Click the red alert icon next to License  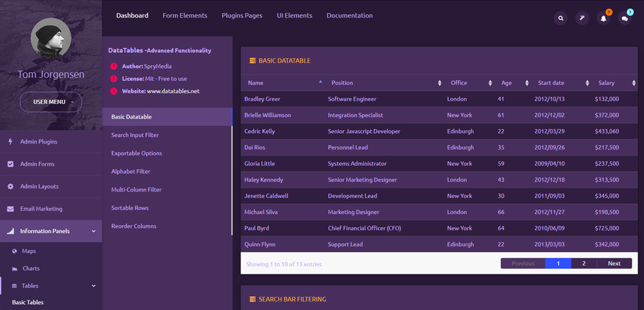point(114,78)
